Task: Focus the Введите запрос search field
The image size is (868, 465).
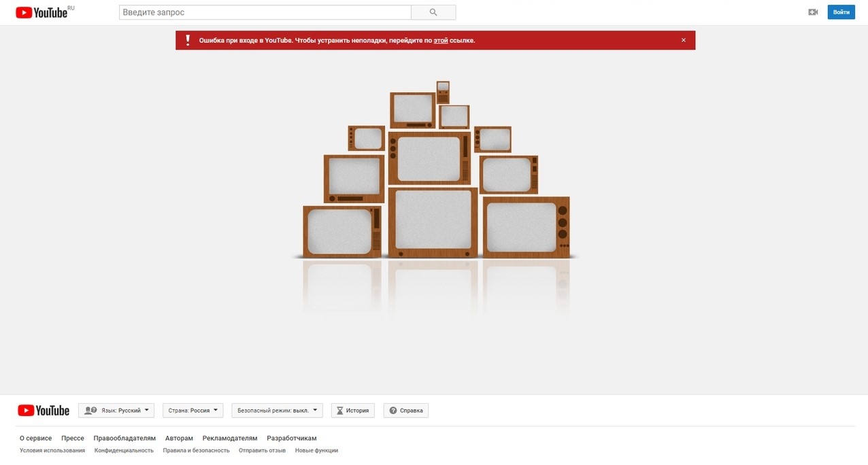Action: (265, 12)
